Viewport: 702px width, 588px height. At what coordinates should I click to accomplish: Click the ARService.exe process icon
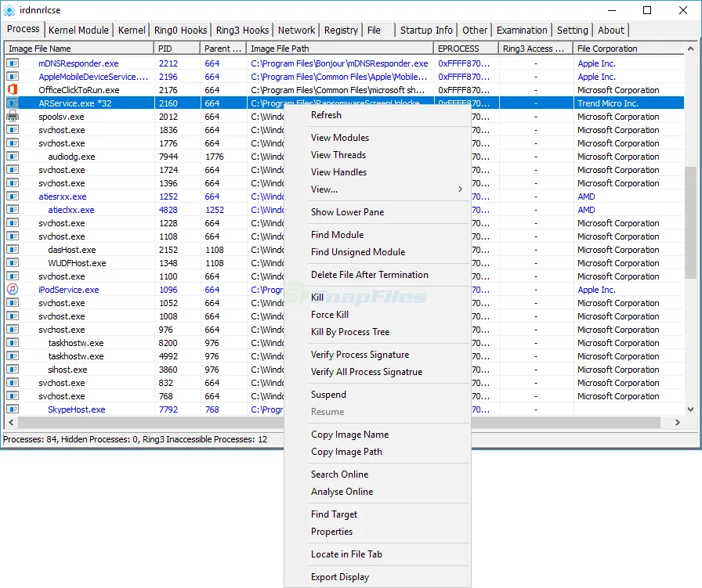pos(13,103)
